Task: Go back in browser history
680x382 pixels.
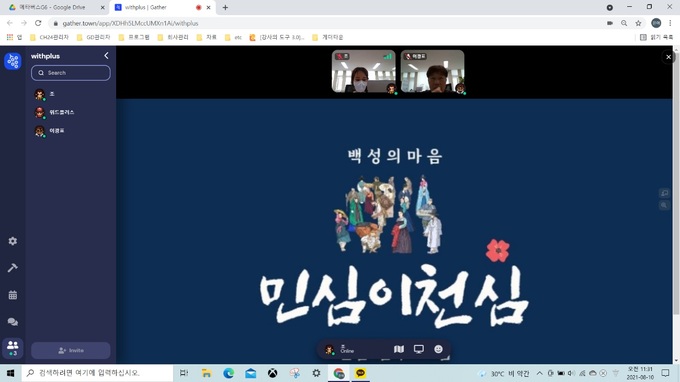Action: pyautogui.click(x=10, y=23)
